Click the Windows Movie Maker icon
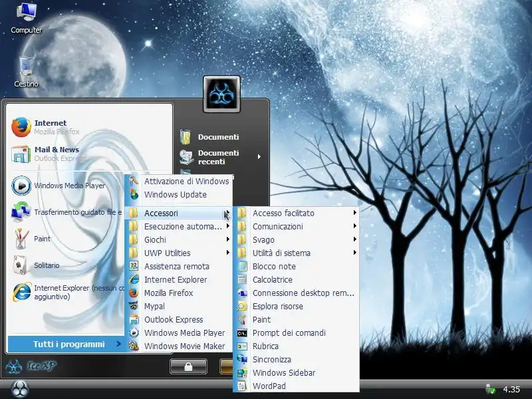 click(134, 346)
